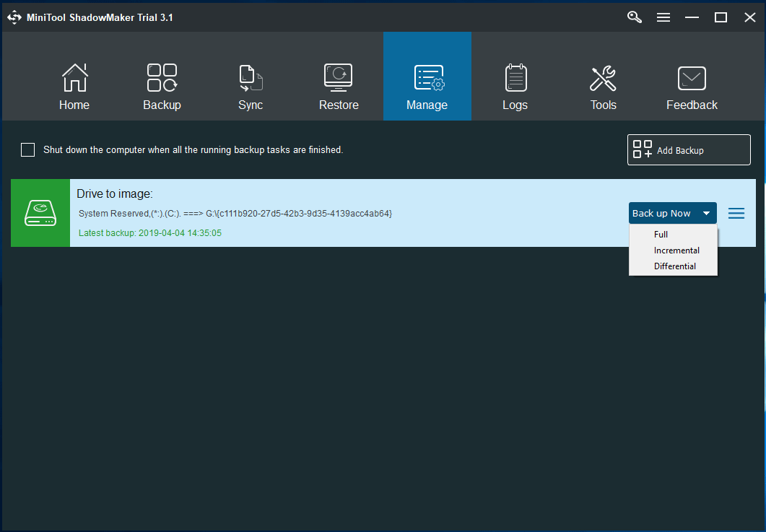Open the backup task options menu icon
The width and height of the screenshot is (766, 532).
(x=736, y=213)
